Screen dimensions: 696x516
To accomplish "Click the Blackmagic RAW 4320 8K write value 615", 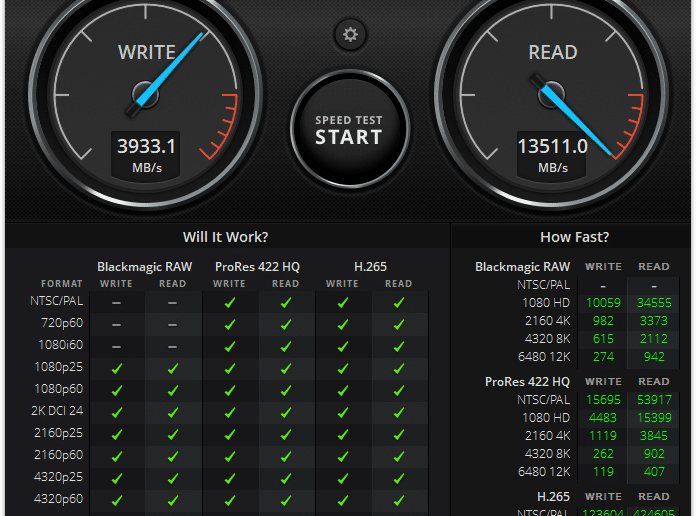I will (x=603, y=339).
